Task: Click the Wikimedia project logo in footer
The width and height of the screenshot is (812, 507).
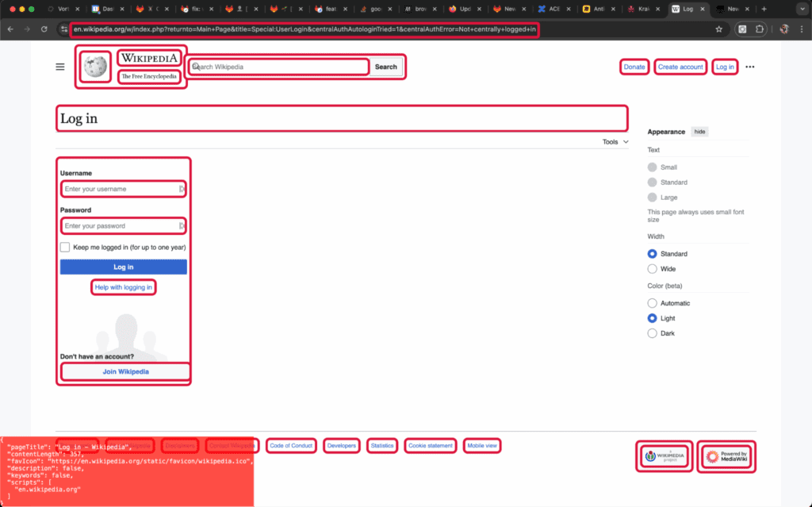Action: tap(665, 456)
